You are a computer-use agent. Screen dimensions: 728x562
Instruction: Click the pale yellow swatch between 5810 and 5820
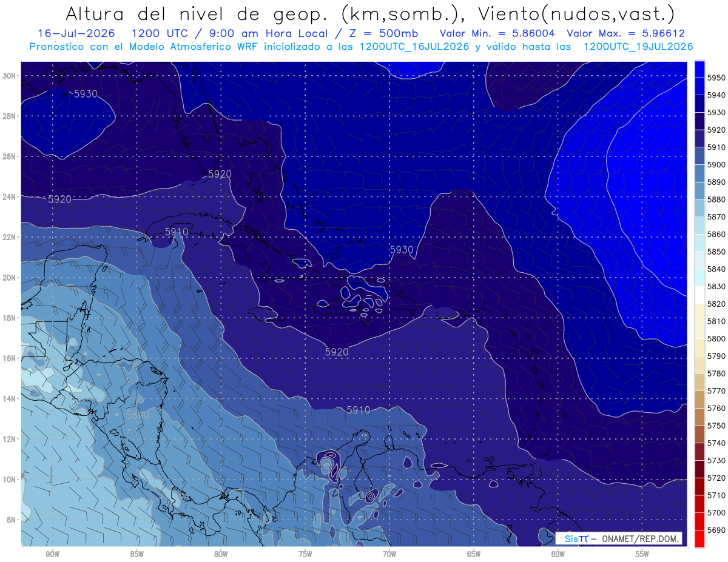pyautogui.click(x=700, y=312)
